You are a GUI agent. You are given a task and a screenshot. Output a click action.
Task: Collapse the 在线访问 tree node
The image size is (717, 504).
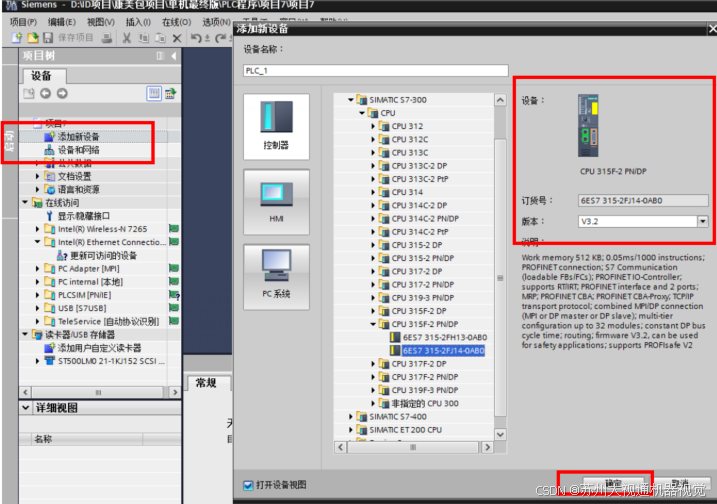(26, 203)
